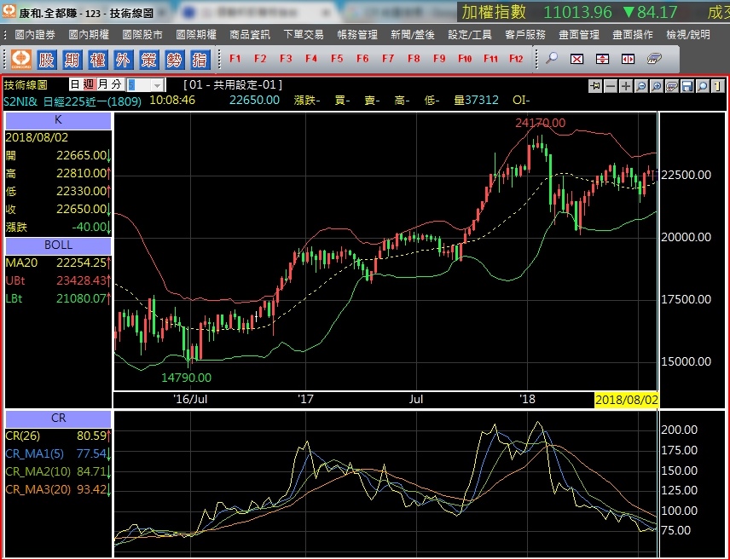Click the MA20 value 22254.25
Image resolution: width=730 pixels, height=560 pixels.
point(82,263)
